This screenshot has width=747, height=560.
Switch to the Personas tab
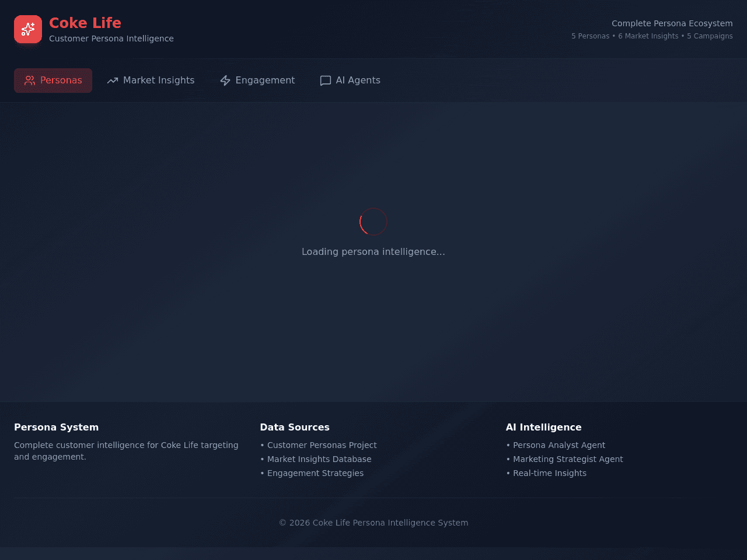53,80
